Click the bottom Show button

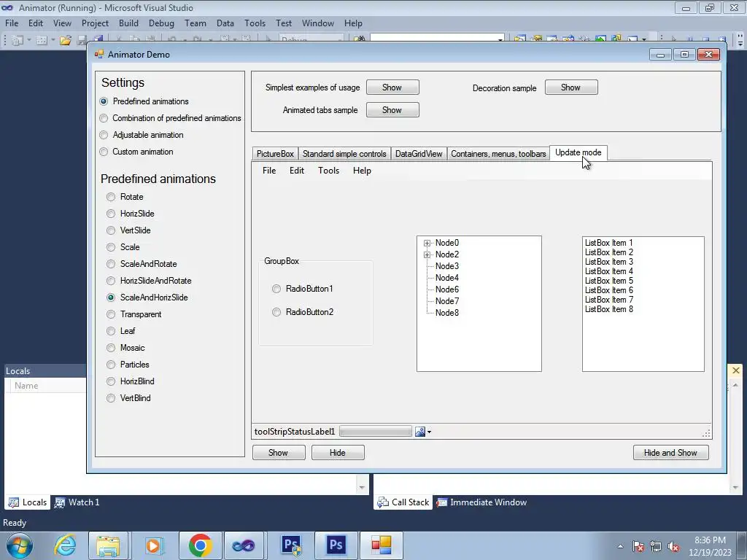[x=279, y=453]
